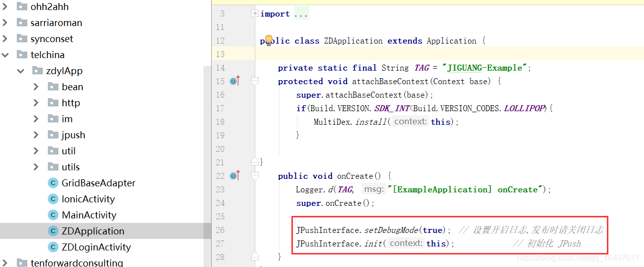Click the tenforwardconsulting folder icon
The height and width of the screenshot is (267, 644).
[22, 262]
